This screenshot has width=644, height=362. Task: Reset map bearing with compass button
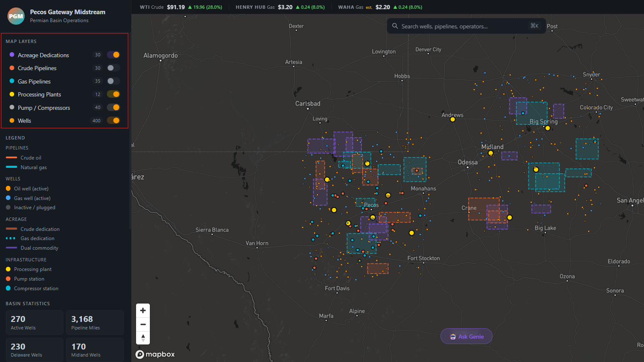(x=143, y=338)
